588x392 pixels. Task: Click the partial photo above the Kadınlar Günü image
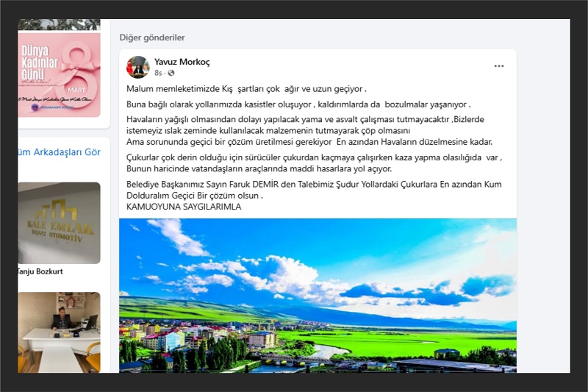pos(59,24)
